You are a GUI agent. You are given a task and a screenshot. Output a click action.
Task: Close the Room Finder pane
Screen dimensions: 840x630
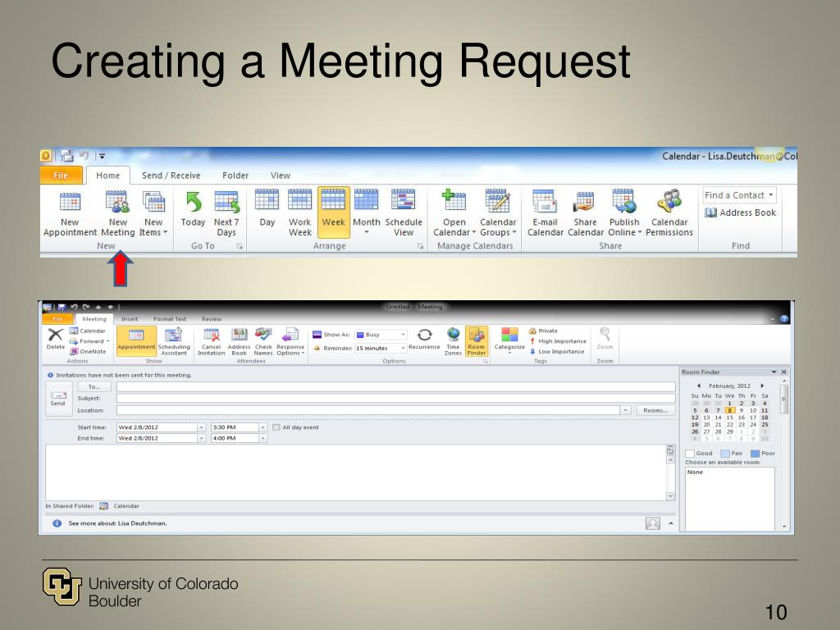click(x=783, y=372)
